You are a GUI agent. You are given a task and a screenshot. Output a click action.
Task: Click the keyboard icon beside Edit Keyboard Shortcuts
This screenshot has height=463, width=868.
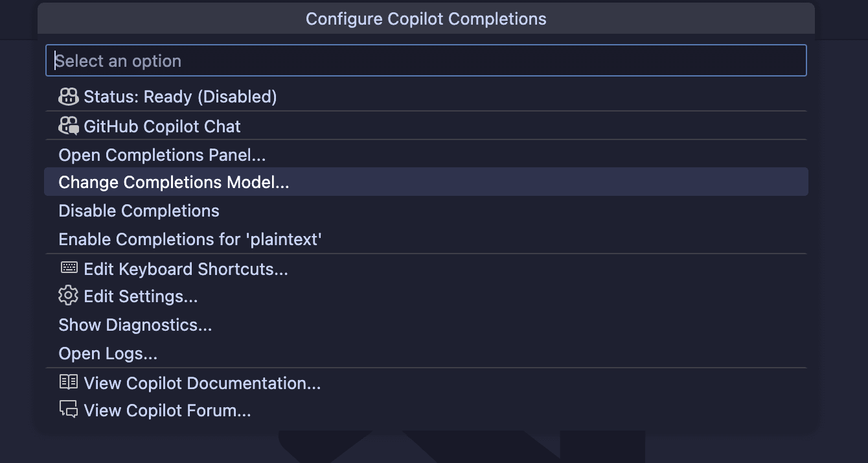click(x=69, y=268)
